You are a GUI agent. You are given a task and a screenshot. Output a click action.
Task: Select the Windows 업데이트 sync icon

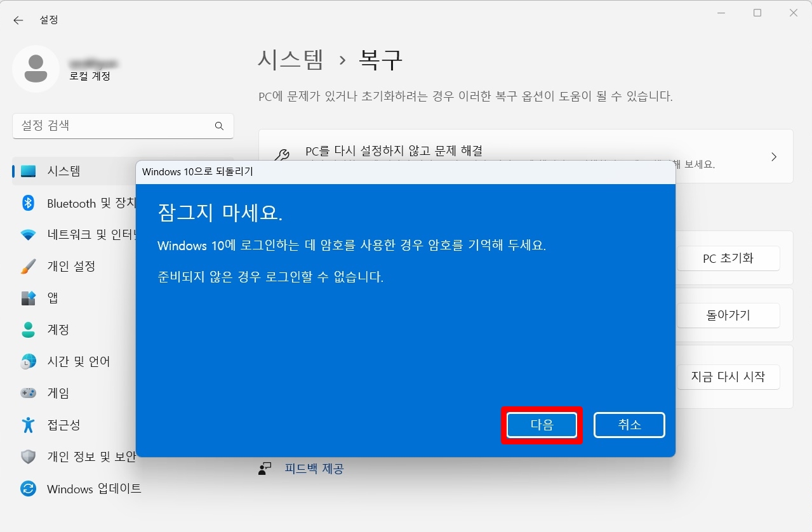pos(28,488)
